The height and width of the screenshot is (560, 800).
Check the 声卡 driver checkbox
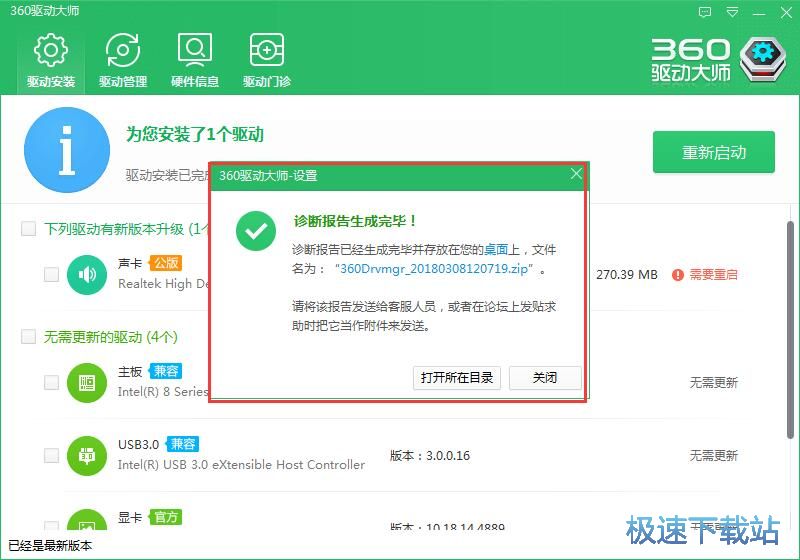pyautogui.click(x=52, y=274)
